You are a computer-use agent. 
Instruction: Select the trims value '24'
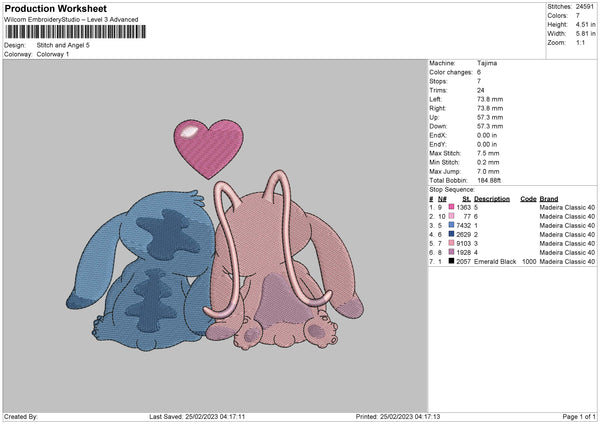(x=481, y=90)
